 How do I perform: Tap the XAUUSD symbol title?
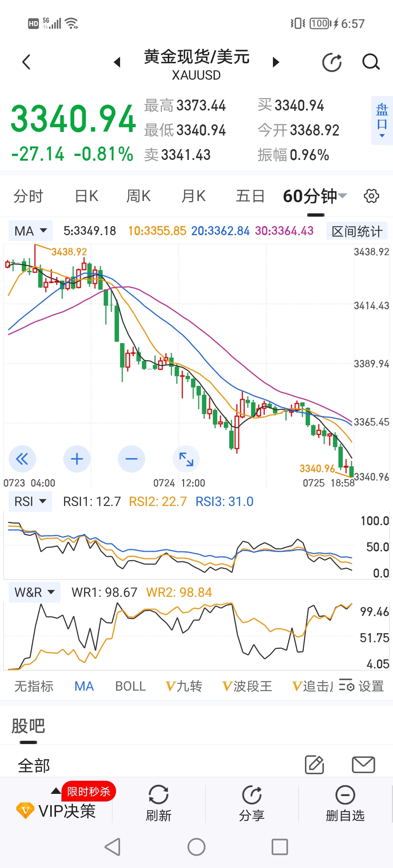[x=196, y=75]
